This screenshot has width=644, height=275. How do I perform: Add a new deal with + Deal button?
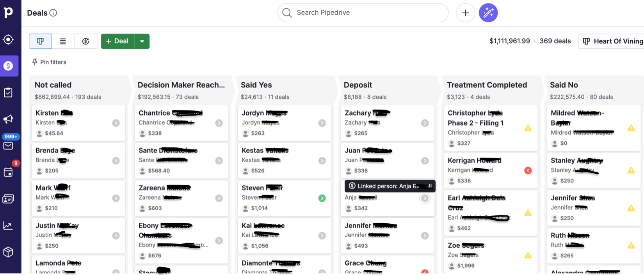point(117,41)
